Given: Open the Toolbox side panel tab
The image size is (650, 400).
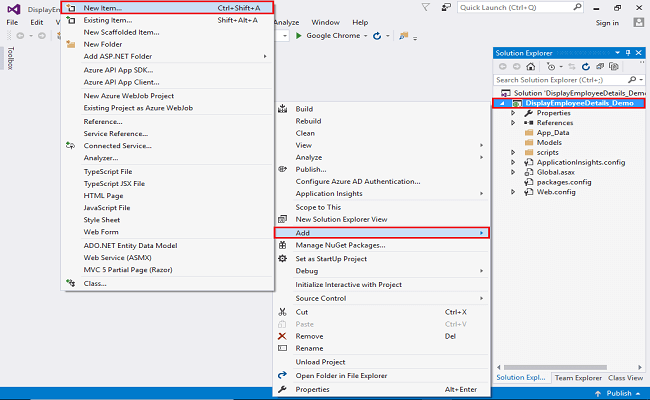Looking at the screenshot, I should tap(10, 58).
